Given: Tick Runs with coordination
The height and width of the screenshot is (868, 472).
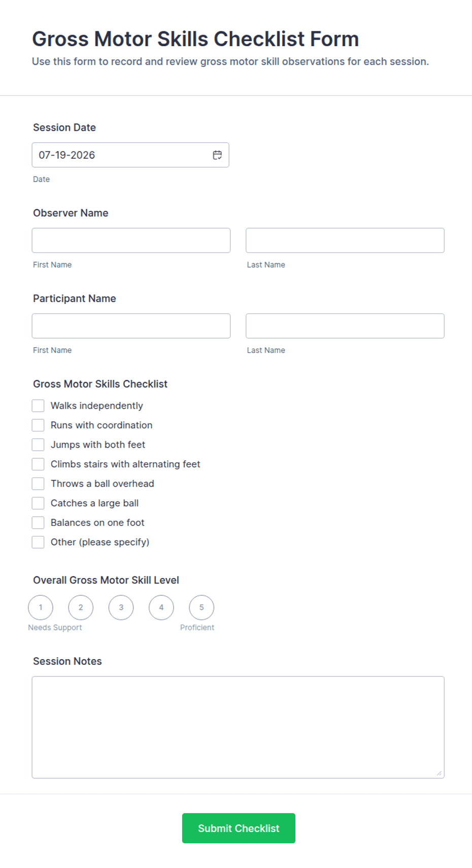Looking at the screenshot, I should pos(38,425).
